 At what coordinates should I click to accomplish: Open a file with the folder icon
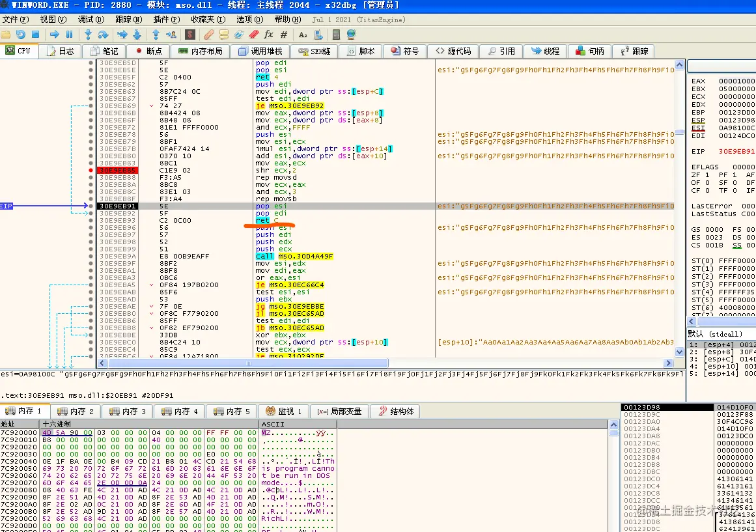[6, 35]
